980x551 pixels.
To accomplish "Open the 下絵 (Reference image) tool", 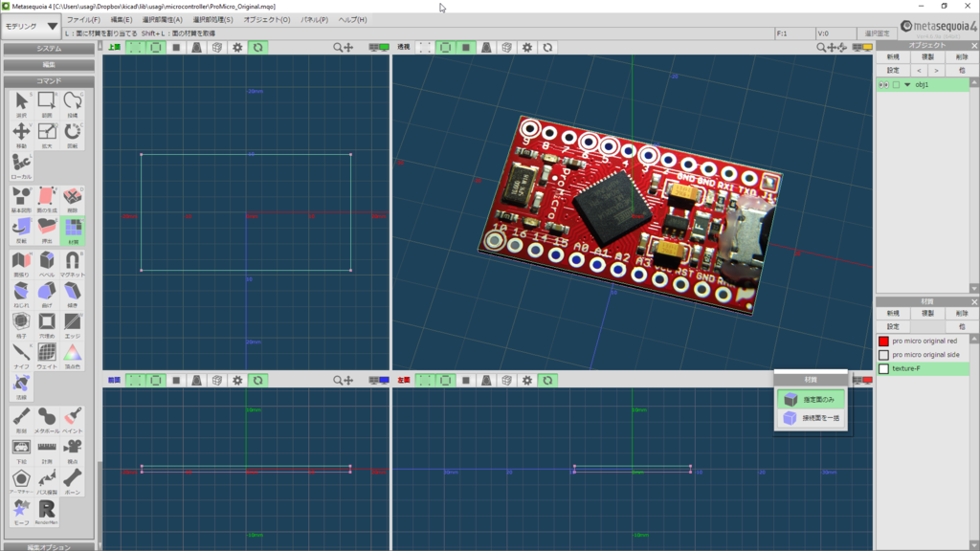I will click(21, 452).
